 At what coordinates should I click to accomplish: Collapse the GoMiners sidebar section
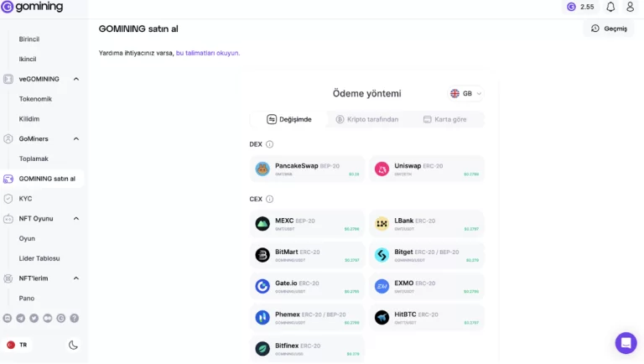(76, 139)
